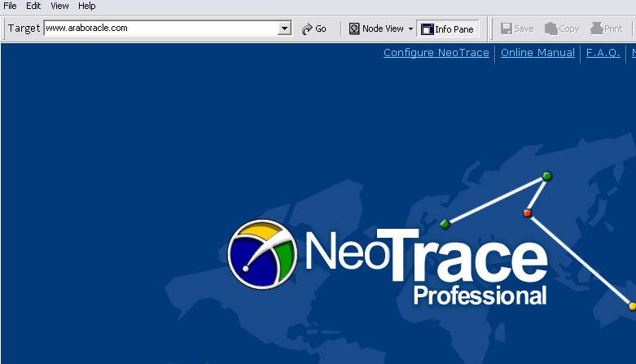Expand the Target address dropdown
Viewport: 636px width, 364px height.
coord(284,29)
